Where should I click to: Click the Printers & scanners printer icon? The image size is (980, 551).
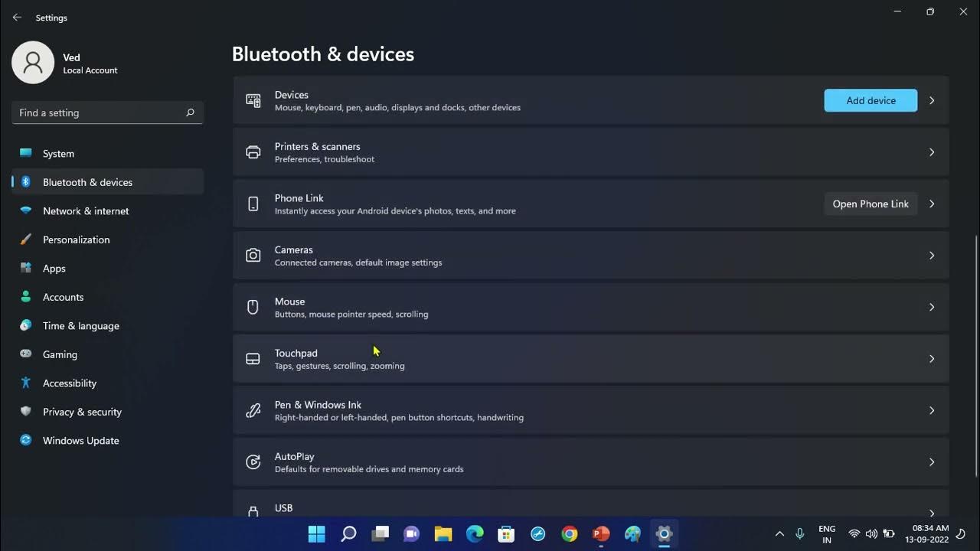pos(253,152)
